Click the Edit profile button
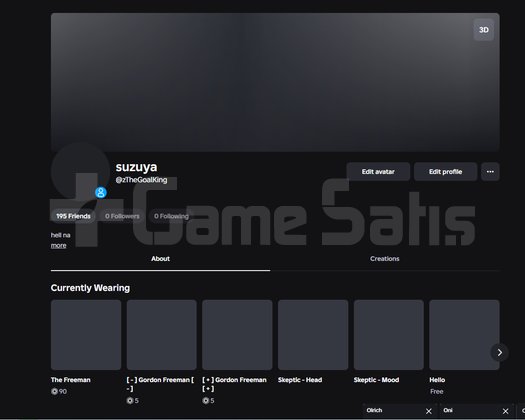Image resolution: width=525 pixels, height=420 pixels. (x=445, y=171)
